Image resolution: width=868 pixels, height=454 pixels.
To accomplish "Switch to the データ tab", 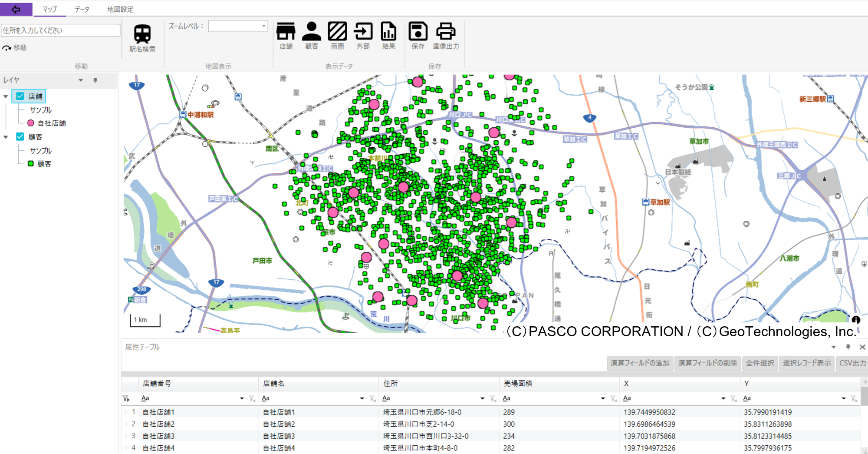I will coord(82,9).
